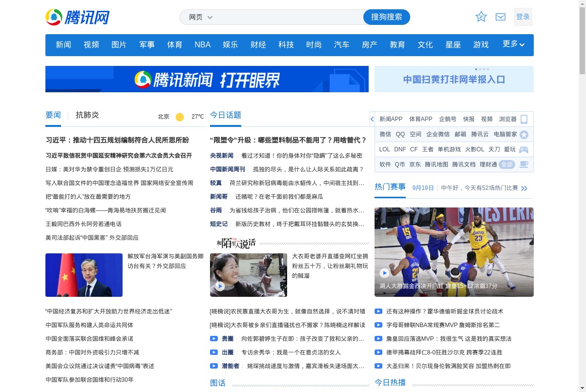Click the star badge icon beside 电脑管家
Screen dimensions: 586x392
(x=524, y=134)
